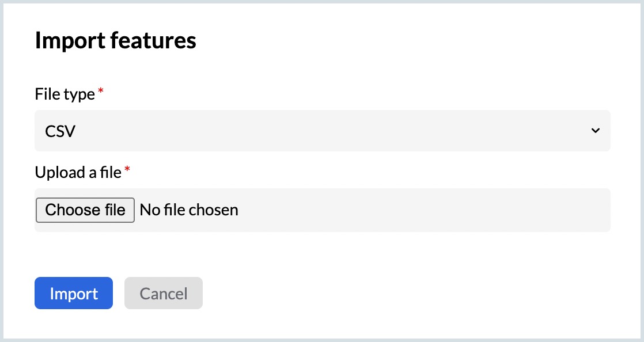This screenshot has width=644, height=342.
Task: Open the File type dropdown
Action: tap(322, 131)
